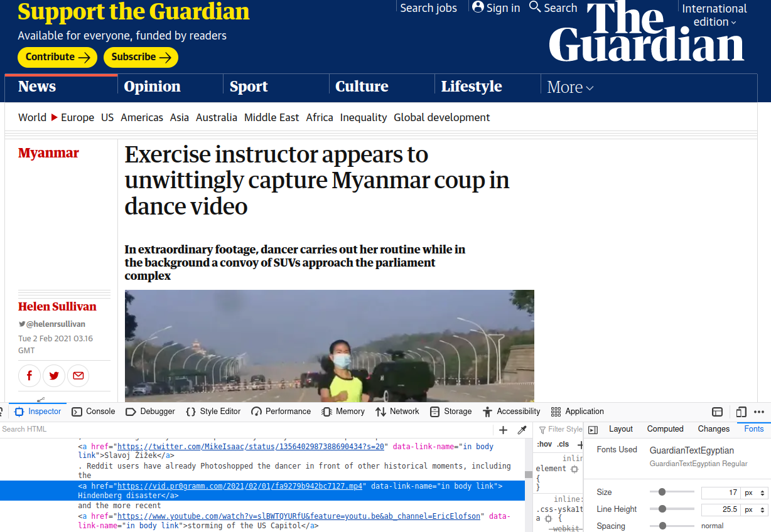This screenshot has width=771, height=532.
Task: Open the iframe picker layout icon
Action: coord(717,412)
